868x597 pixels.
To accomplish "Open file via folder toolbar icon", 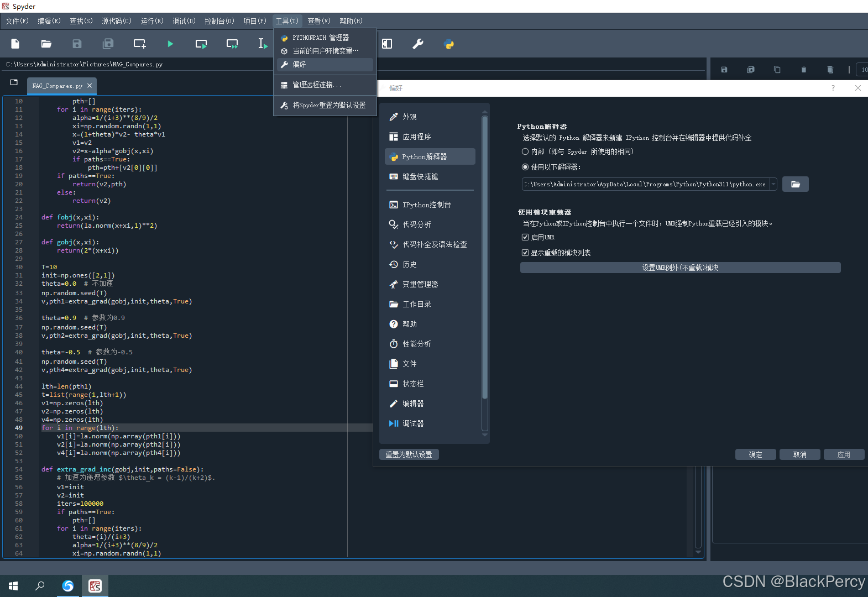I will tap(46, 44).
